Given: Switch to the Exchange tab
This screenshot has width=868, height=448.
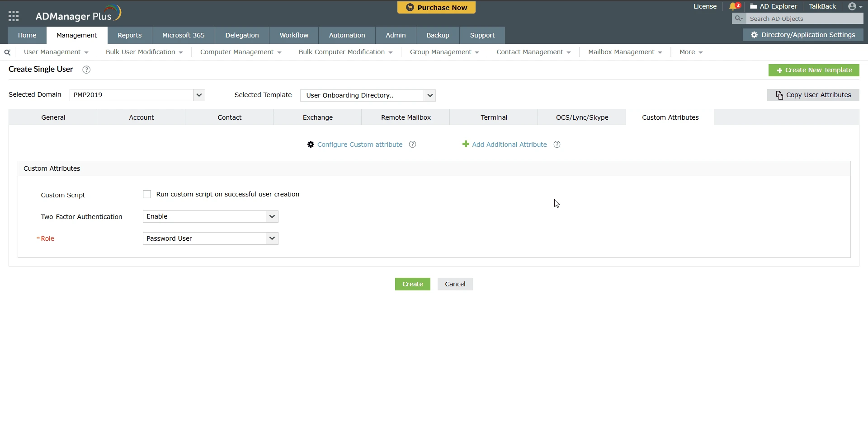Looking at the screenshot, I should point(317,117).
